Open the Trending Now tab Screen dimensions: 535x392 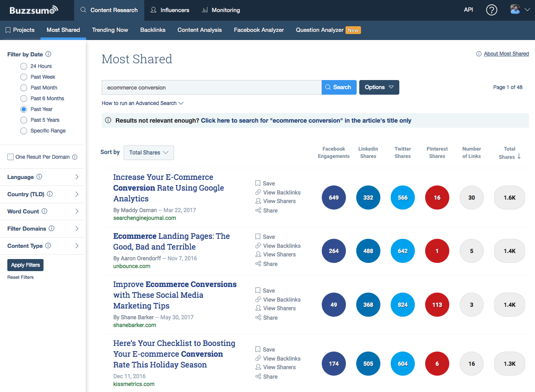110,30
